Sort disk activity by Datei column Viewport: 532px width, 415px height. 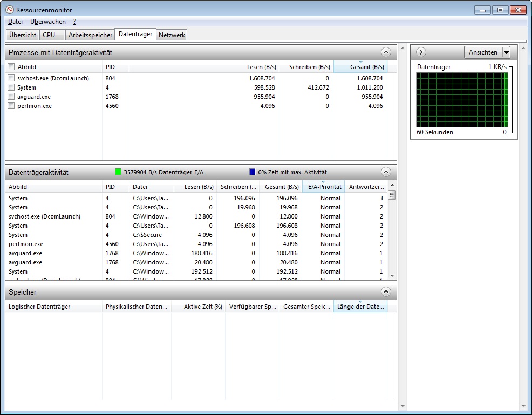click(x=152, y=187)
